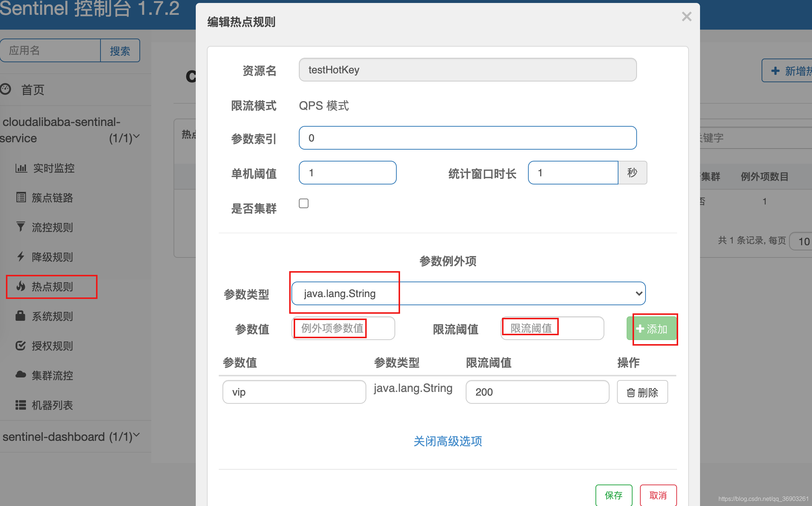Click the QPS 模式 text
812x506 pixels.
pyautogui.click(x=324, y=106)
